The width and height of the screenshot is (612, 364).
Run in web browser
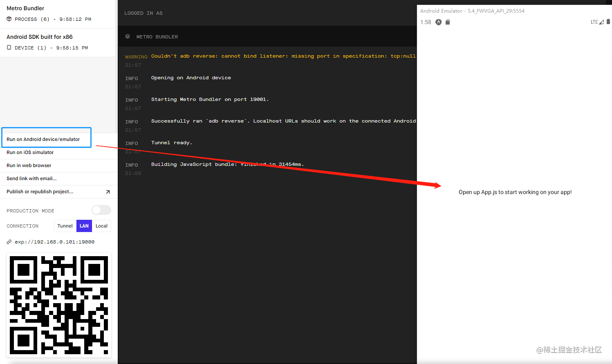click(59, 165)
